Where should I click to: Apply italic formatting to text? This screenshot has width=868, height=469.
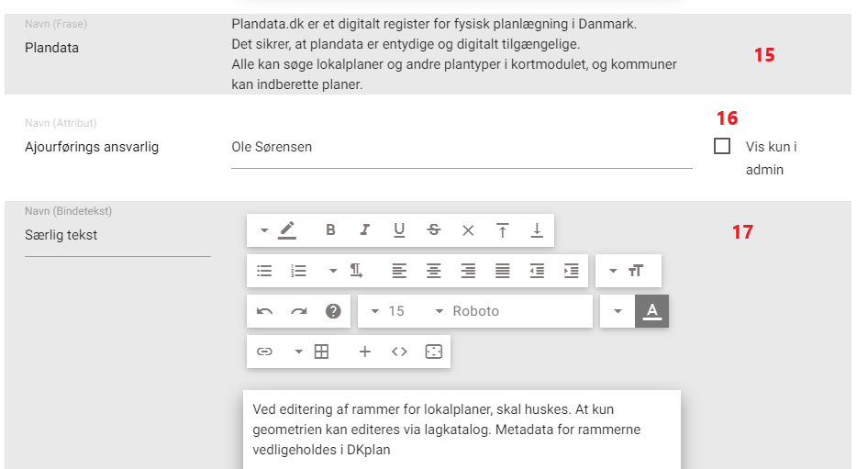(x=364, y=230)
